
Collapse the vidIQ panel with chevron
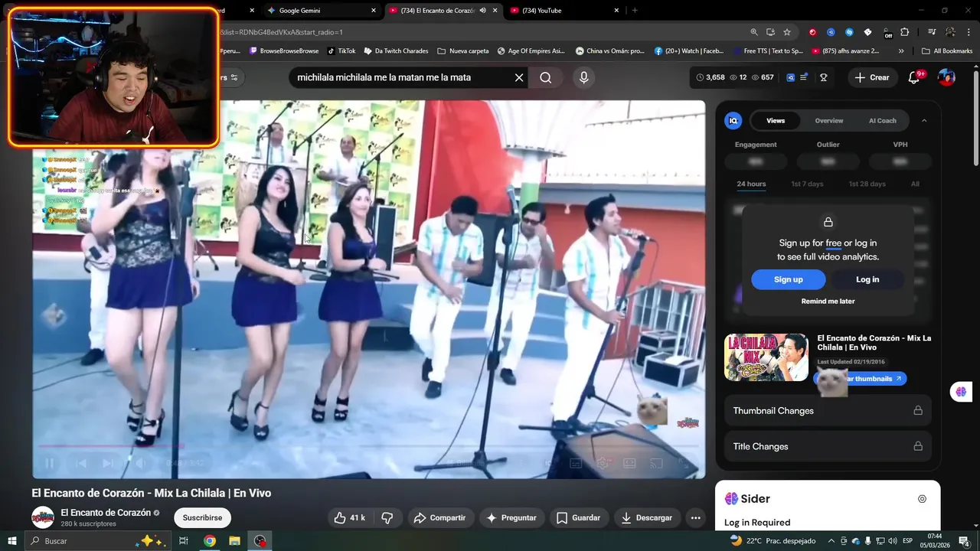pyautogui.click(x=924, y=120)
